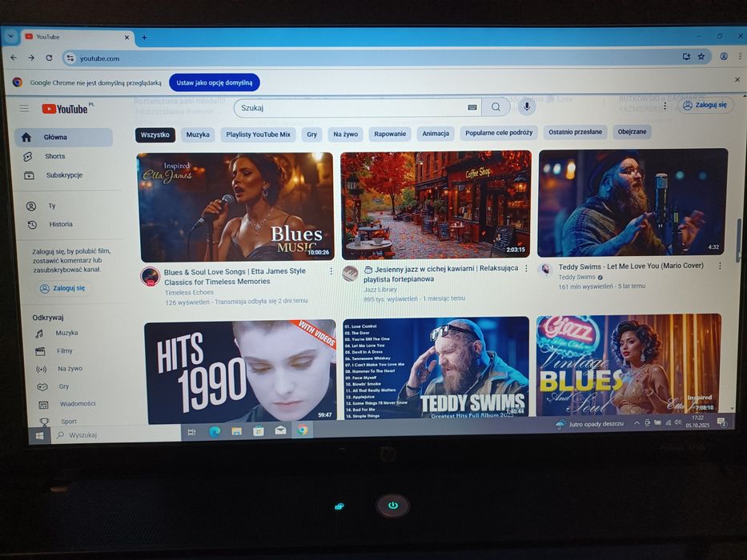Go back with browser back arrow
This screenshot has width=747, height=560.
click(14, 58)
